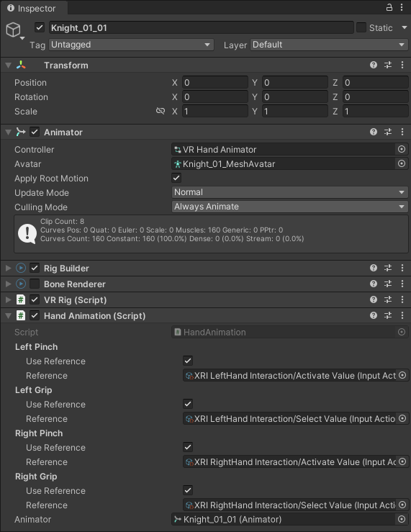Expand the Rig Builder component

coord(9,268)
